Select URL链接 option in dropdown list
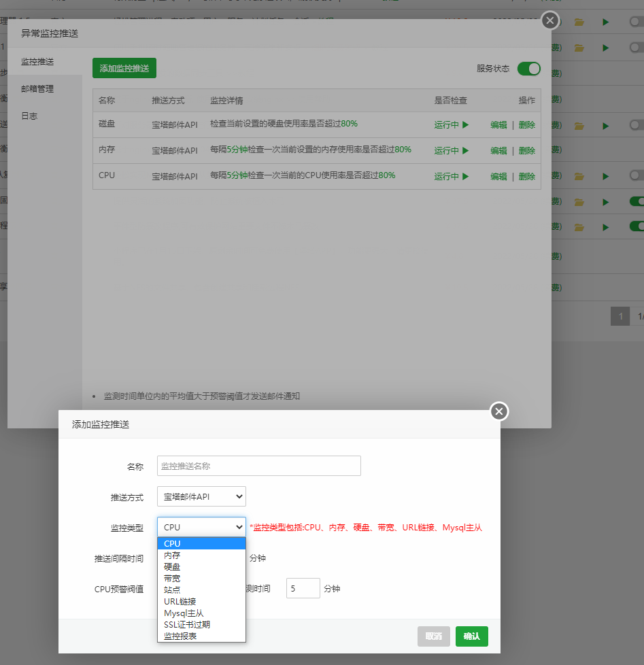 pyautogui.click(x=201, y=601)
